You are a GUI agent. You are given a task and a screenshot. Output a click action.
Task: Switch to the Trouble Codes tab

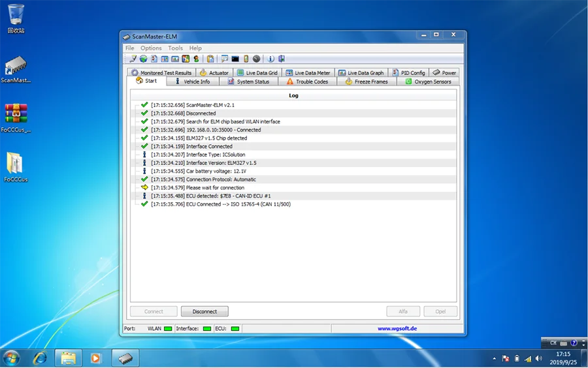point(308,82)
